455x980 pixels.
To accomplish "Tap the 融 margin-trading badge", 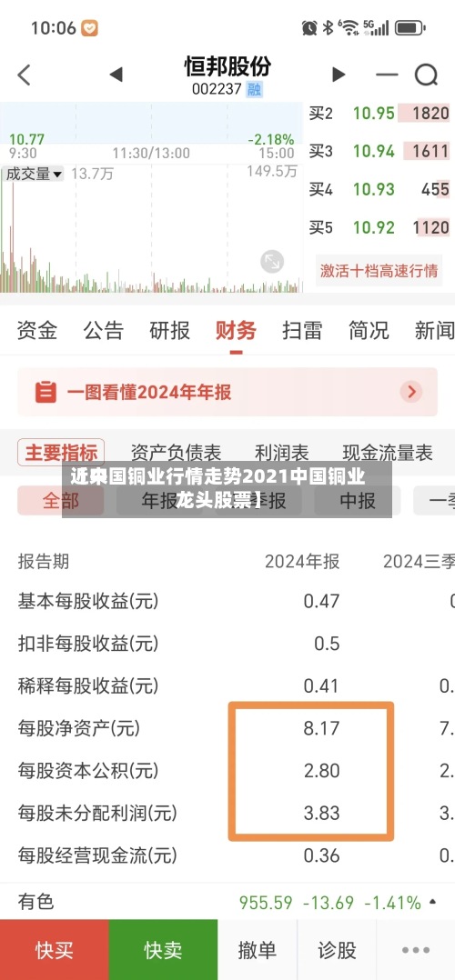I will tap(254, 89).
